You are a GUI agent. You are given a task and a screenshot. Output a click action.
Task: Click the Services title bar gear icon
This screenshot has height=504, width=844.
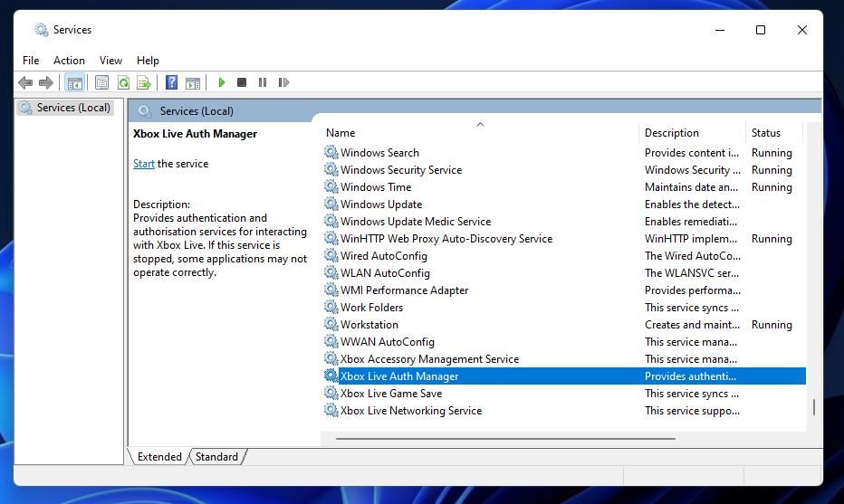pos(41,30)
